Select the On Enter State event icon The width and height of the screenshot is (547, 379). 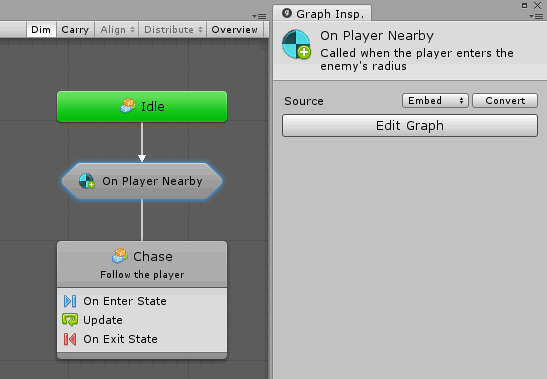[x=70, y=301]
